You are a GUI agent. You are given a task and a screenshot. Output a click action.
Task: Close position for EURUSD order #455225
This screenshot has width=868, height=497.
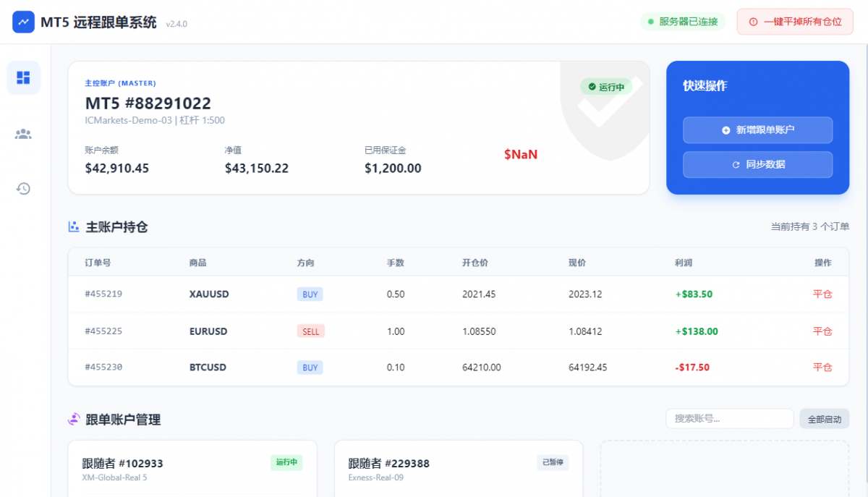click(x=822, y=331)
